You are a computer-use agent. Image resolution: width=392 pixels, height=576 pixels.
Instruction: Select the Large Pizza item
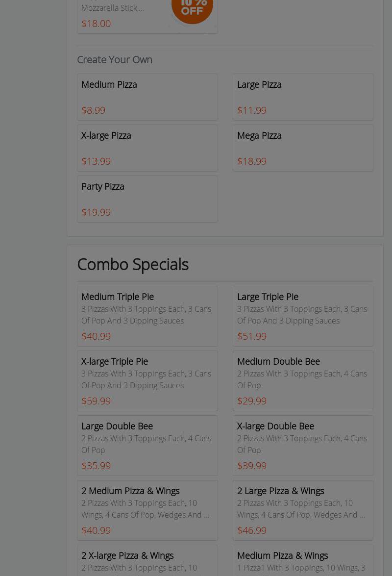coord(303,97)
